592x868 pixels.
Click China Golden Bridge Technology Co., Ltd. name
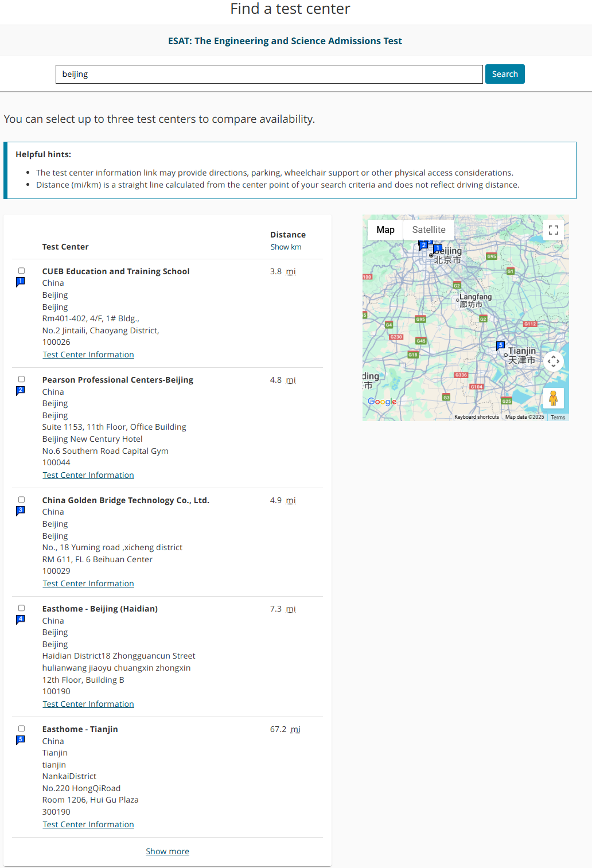coord(126,500)
